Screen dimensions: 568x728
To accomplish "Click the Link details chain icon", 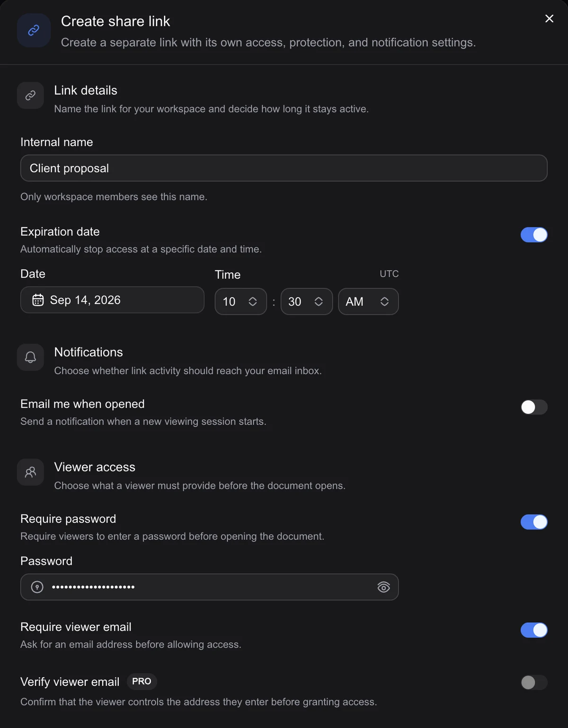I will [x=30, y=96].
